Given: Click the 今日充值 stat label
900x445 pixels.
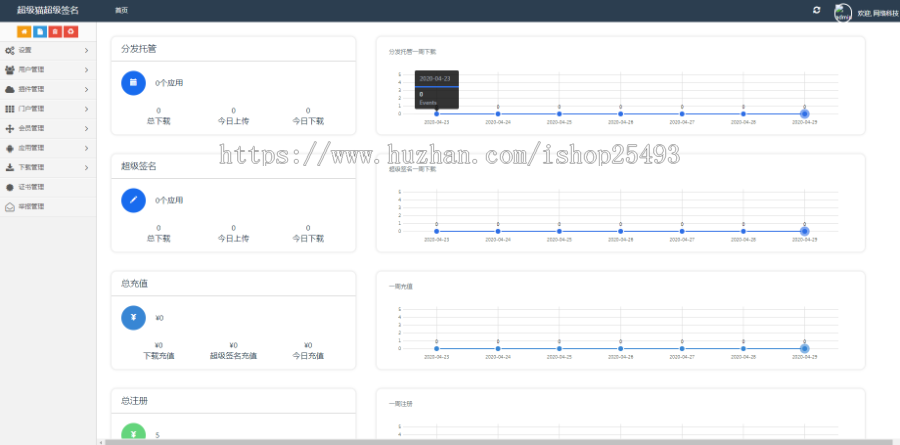Looking at the screenshot, I should tap(308, 355).
